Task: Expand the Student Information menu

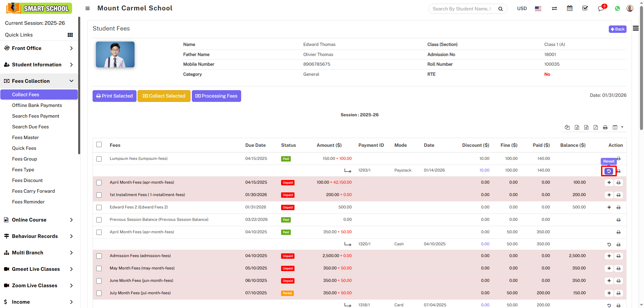Action: click(39, 65)
